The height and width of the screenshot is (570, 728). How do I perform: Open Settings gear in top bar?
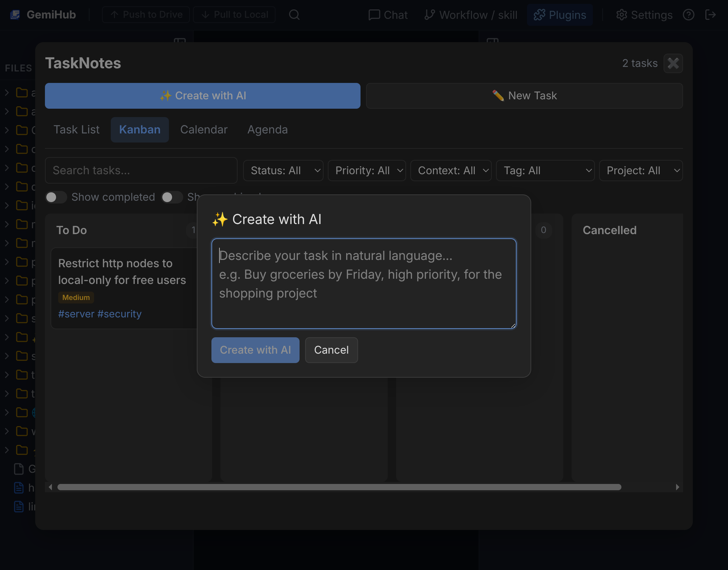(x=621, y=15)
